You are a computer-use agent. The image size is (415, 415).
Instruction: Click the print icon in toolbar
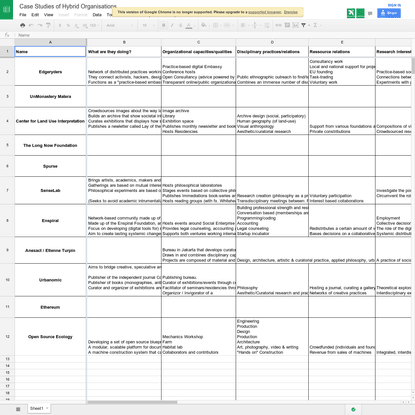(23, 25)
